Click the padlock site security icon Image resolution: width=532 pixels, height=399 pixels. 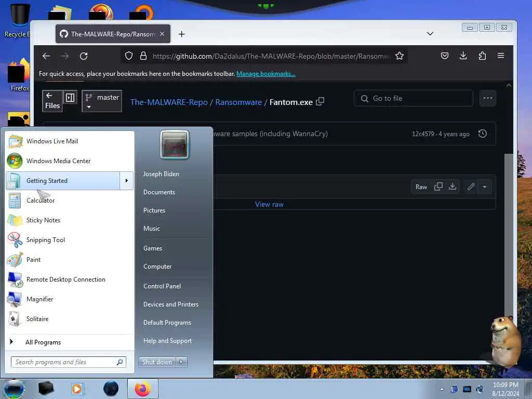pyautogui.click(x=143, y=56)
